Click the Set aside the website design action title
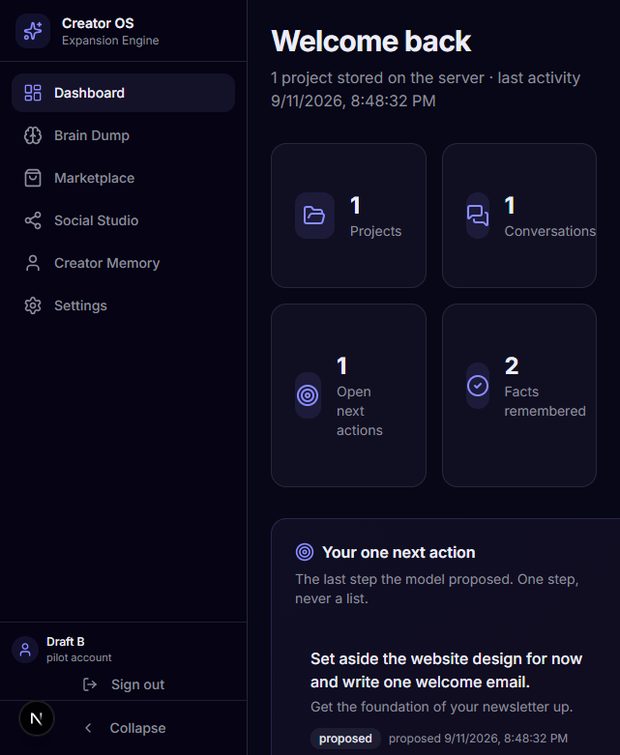The width and height of the screenshot is (620, 755). (446, 670)
